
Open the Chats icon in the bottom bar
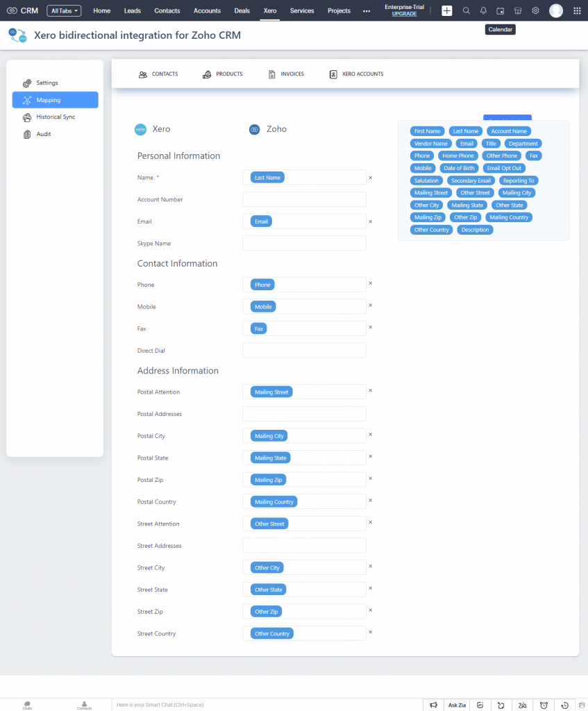(x=27, y=705)
